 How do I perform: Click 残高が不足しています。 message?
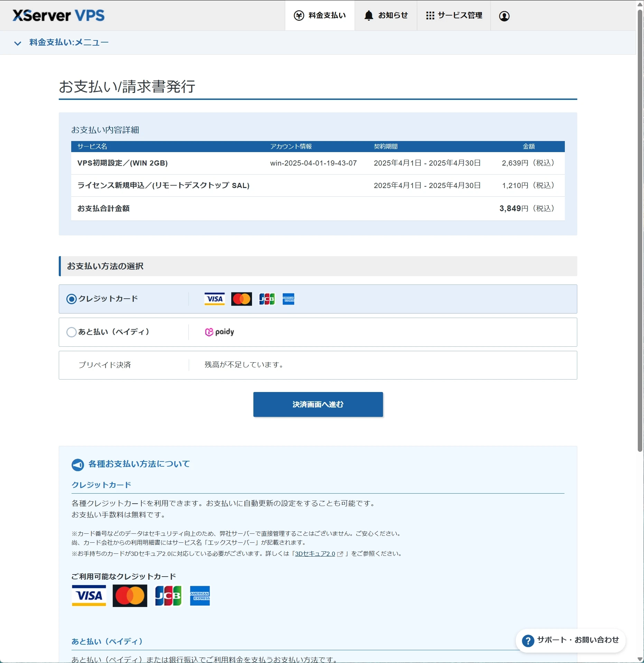coord(244,365)
